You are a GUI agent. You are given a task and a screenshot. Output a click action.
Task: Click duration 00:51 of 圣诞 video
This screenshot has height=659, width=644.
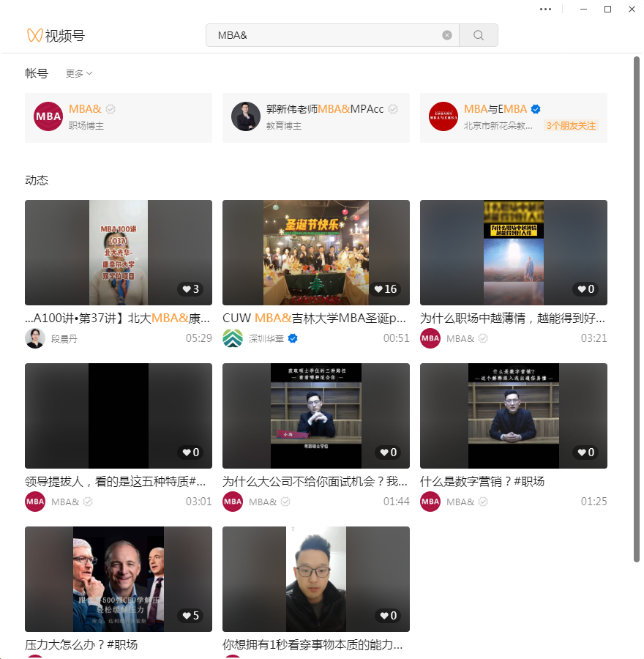396,338
